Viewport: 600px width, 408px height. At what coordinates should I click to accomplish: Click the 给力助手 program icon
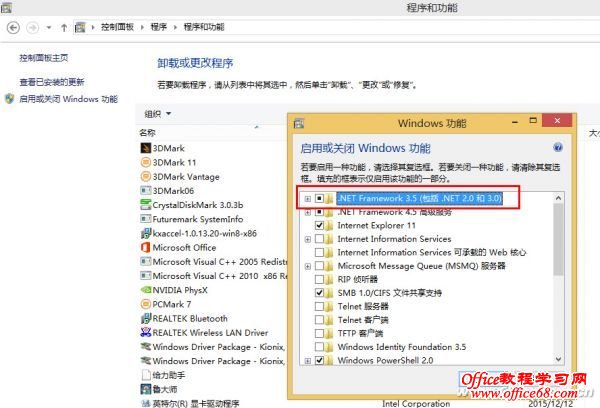(x=145, y=375)
